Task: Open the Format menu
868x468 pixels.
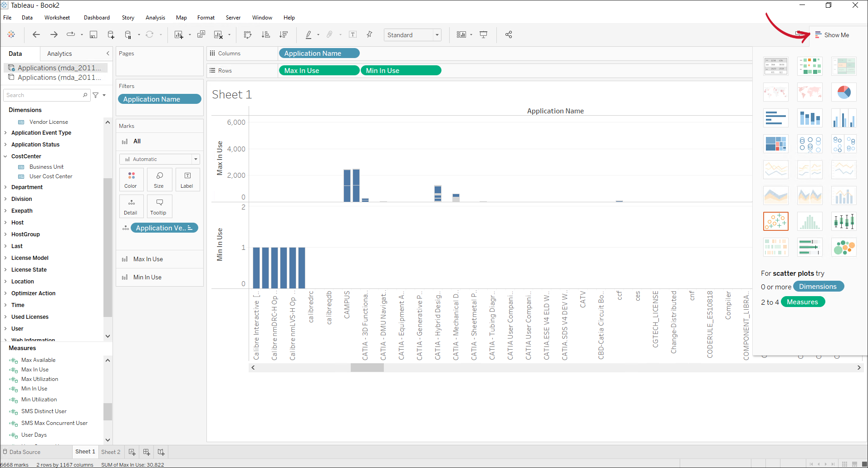Action: click(x=206, y=18)
